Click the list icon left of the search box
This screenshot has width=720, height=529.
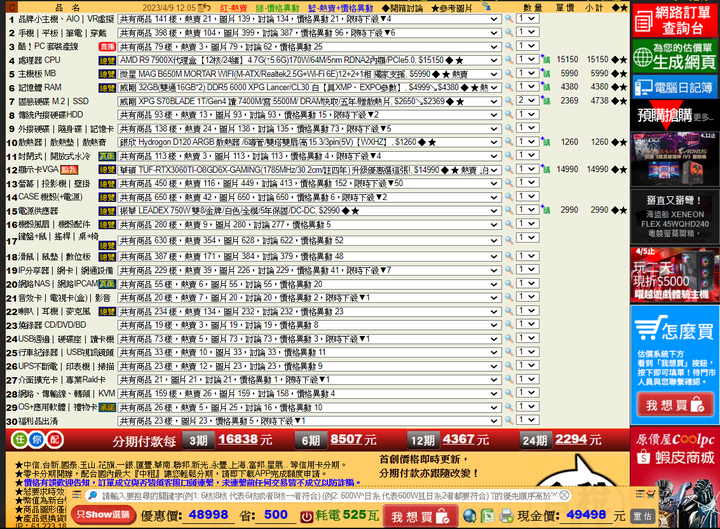pyautogui.click(x=77, y=495)
